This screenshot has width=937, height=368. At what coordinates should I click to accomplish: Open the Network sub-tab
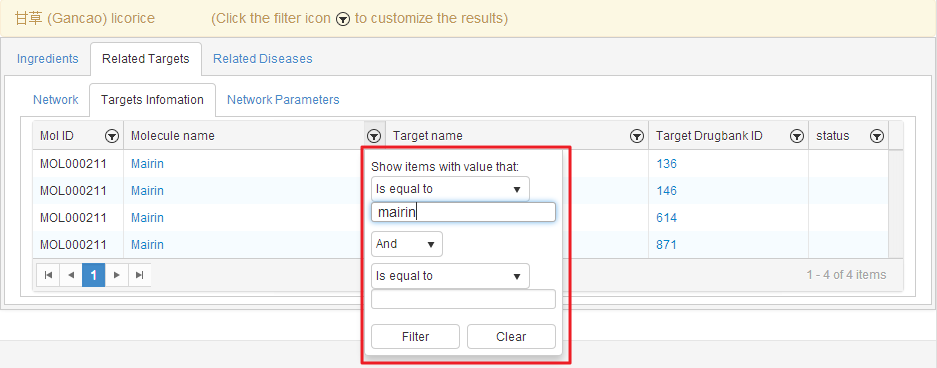point(56,100)
